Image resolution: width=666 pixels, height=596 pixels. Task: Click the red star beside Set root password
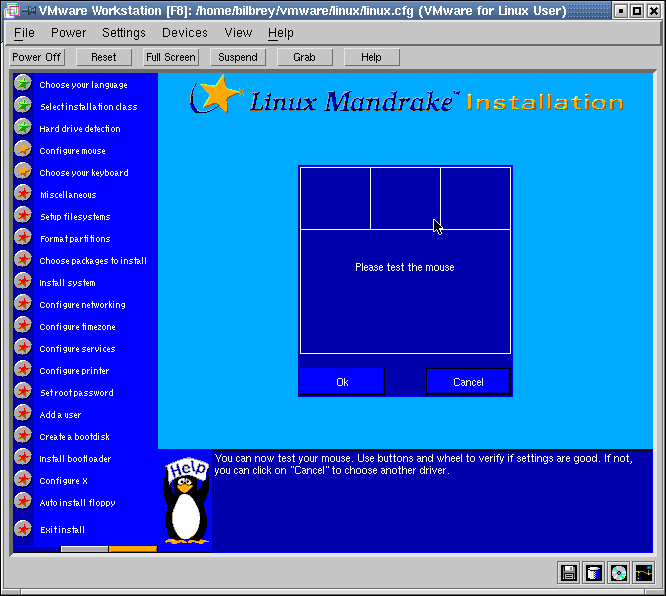tap(22, 392)
